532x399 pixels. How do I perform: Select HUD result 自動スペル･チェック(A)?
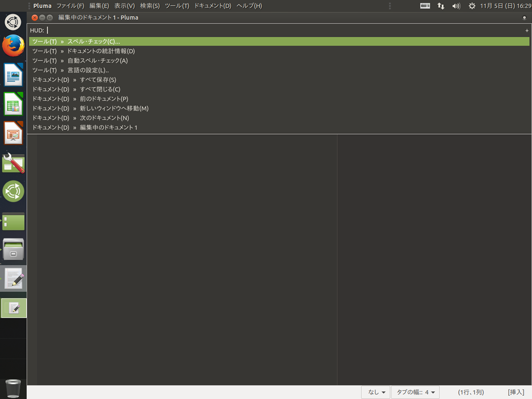click(x=279, y=61)
